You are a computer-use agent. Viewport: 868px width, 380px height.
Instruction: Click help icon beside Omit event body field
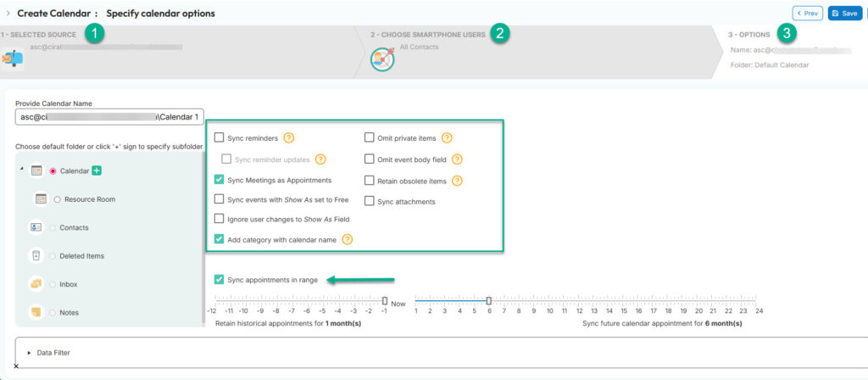[457, 159]
